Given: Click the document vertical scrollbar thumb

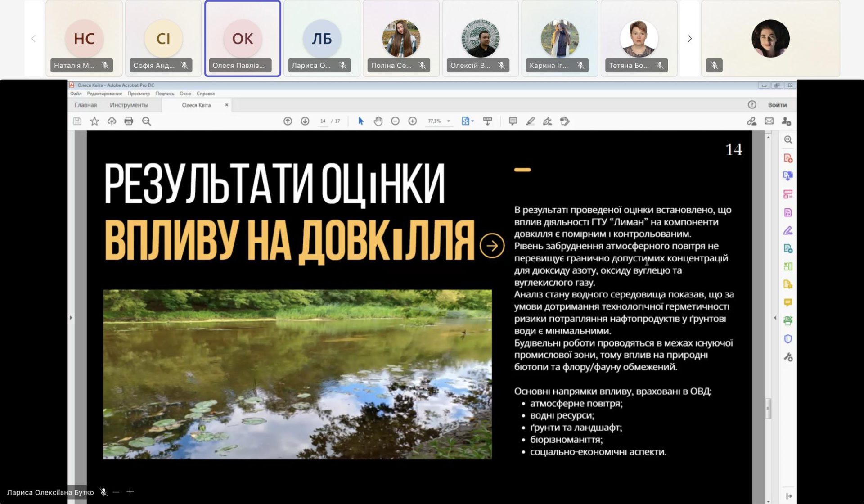Looking at the screenshot, I should (768, 408).
